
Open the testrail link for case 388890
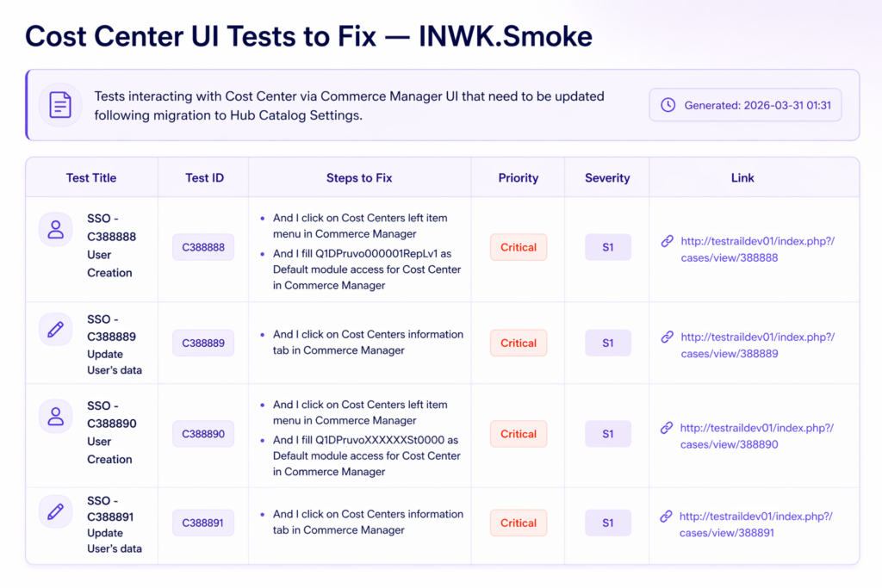[757, 436]
